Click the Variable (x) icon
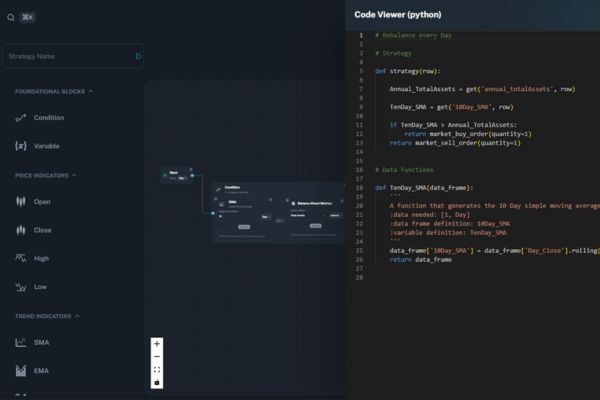 coord(21,146)
